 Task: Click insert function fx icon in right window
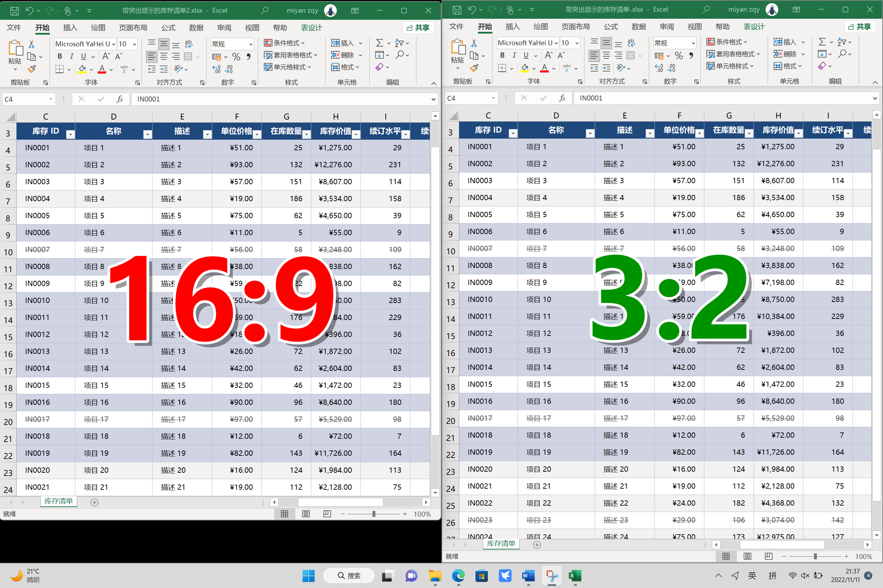[562, 98]
